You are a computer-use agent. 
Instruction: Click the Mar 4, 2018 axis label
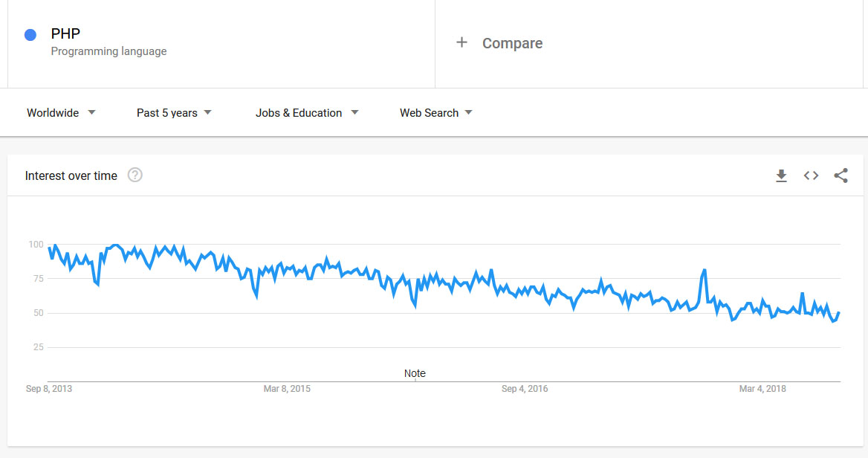[762, 389]
